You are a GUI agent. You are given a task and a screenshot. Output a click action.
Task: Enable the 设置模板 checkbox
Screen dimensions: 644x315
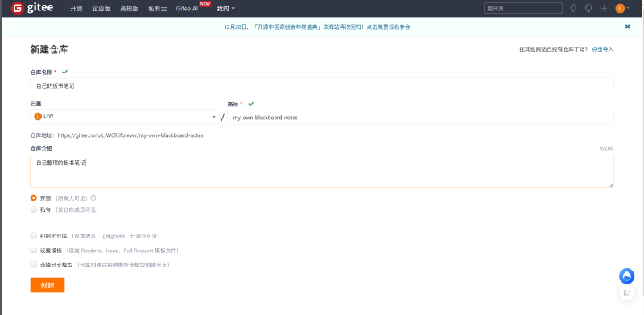[x=34, y=250]
